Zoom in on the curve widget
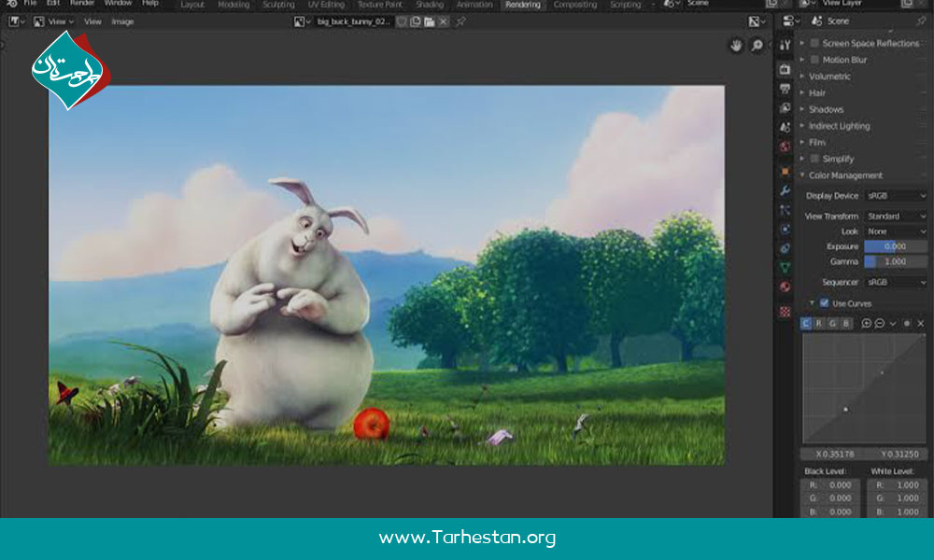 click(x=866, y=323)
